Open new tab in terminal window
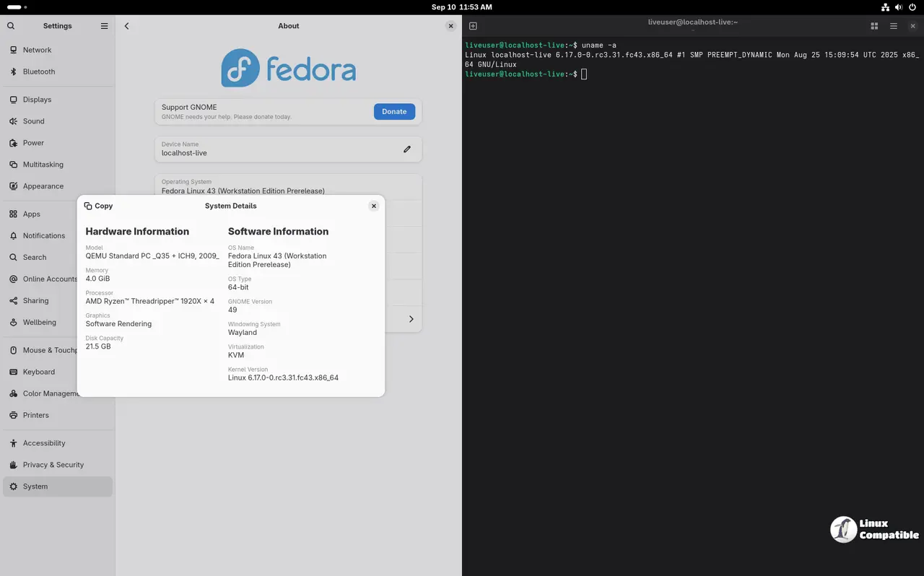This screenshot has height=576, width=924. pyautogui.click(x=474, y=26)
